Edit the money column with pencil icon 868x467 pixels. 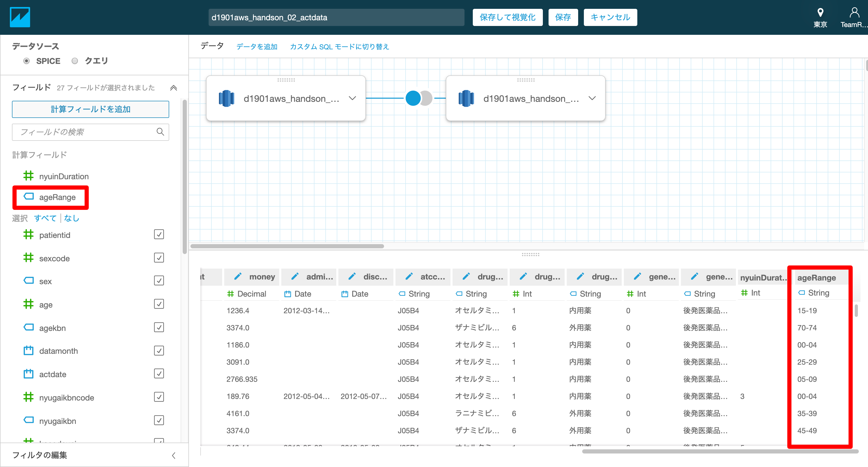[238, 277]
